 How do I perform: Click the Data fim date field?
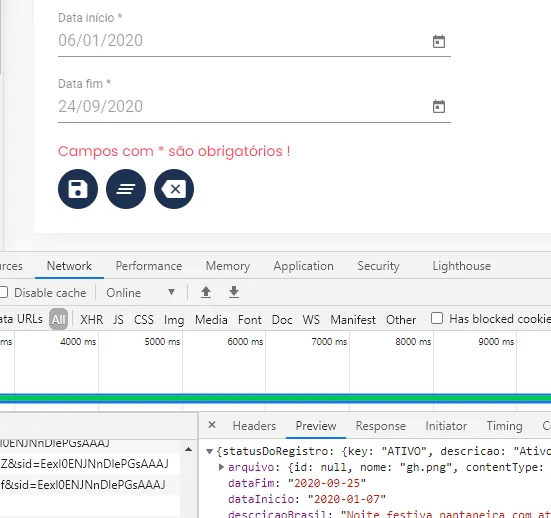[254, 106]
